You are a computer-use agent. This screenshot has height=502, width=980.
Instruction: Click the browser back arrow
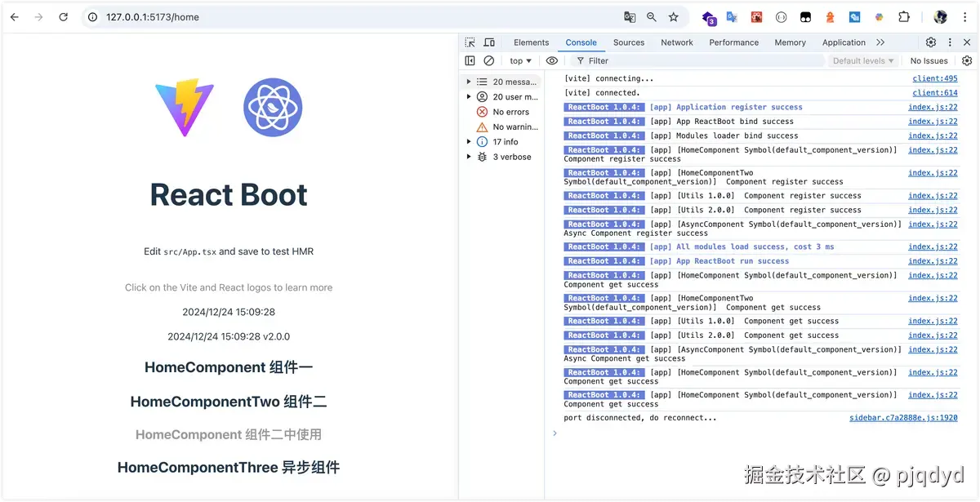pos(15,16)
